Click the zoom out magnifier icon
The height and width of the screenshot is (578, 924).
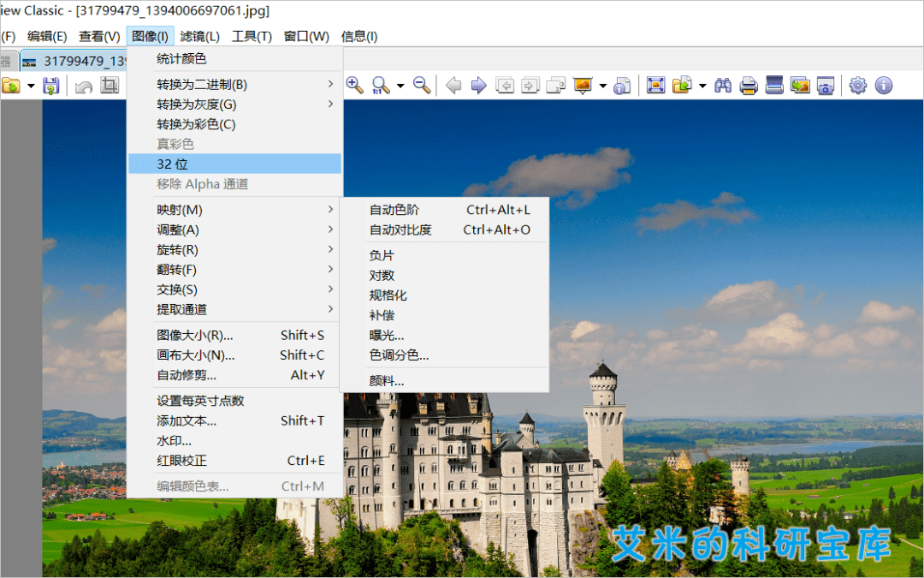[x=422, y=86]
